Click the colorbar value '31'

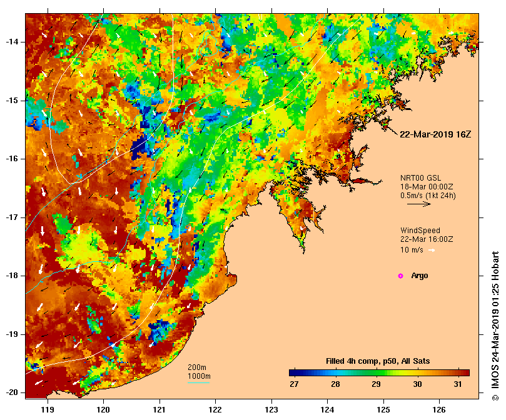[x=458, y=384]
